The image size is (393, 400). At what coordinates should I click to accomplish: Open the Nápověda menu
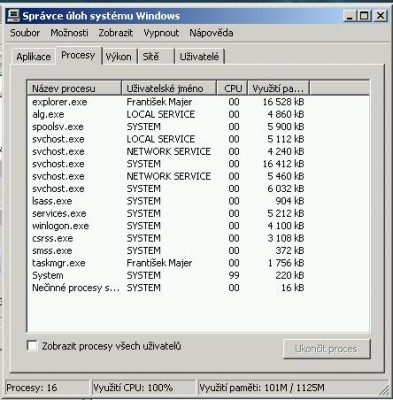(211, 33)
